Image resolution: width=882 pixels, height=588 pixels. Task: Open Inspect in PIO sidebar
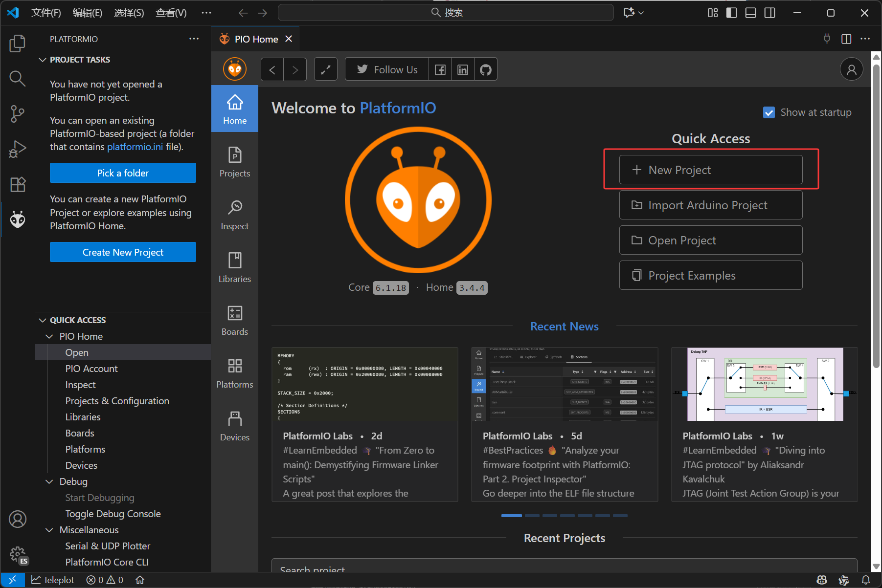[x=235, y=215]
